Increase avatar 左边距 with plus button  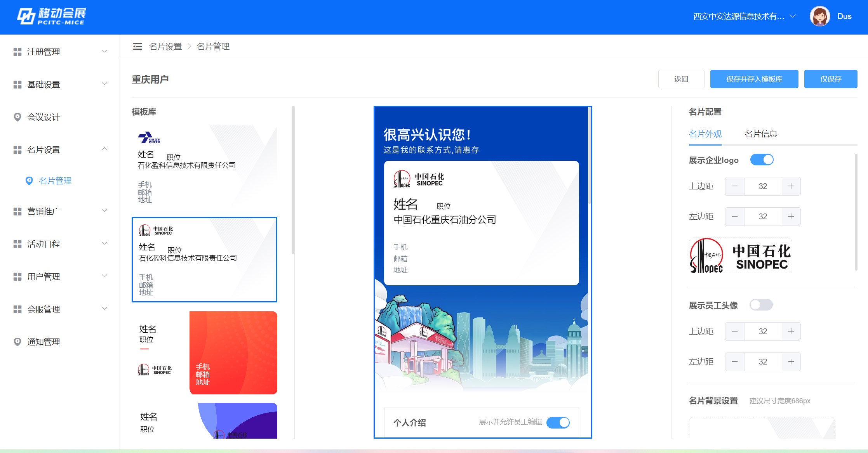[791, 362]
